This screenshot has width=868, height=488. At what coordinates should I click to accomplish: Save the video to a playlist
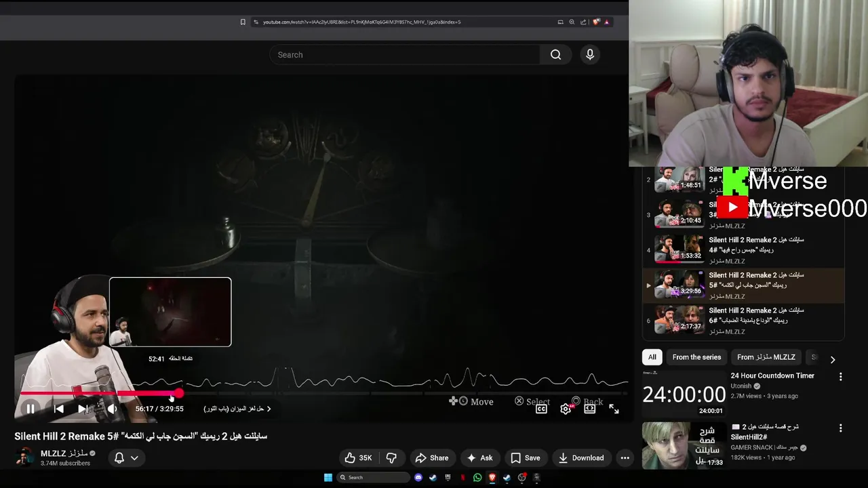click(526, 458)
